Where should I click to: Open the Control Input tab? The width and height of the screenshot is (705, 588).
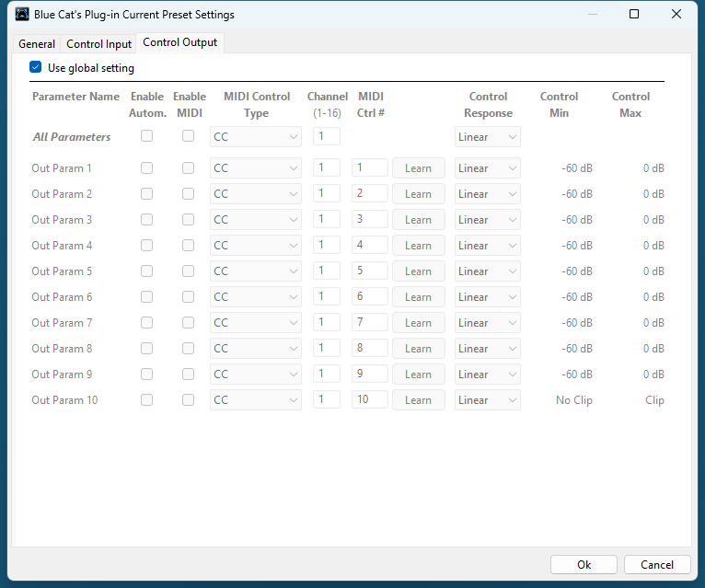(x=99, y=44)
